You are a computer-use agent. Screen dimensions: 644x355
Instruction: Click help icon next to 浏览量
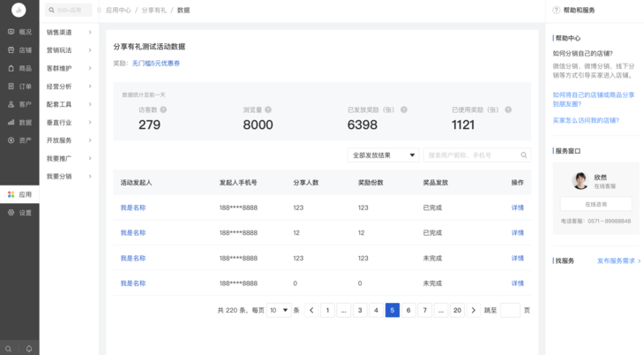point(268,110)
